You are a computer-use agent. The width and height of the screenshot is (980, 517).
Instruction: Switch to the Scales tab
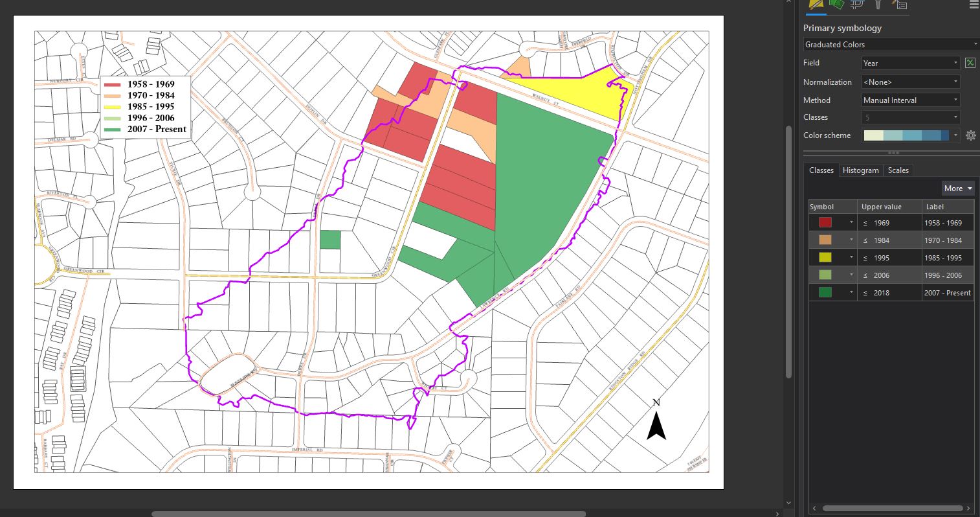(x=898, y=170)
